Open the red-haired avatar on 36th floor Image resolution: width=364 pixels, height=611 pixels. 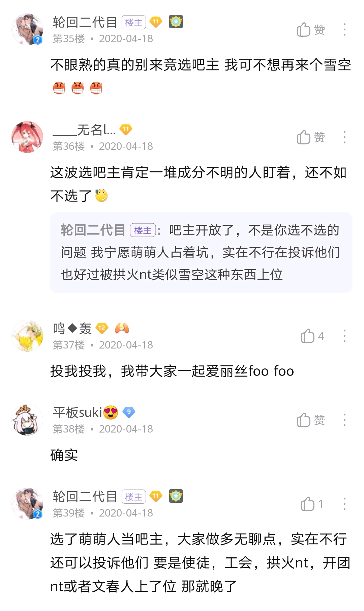point(27,137)
